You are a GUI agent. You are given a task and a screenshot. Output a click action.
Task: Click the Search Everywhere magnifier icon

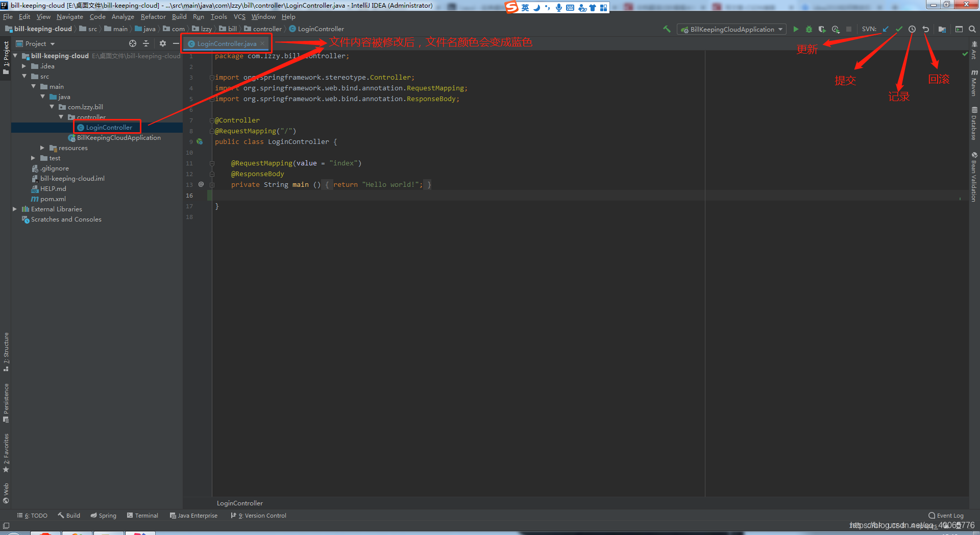point(972,29)
